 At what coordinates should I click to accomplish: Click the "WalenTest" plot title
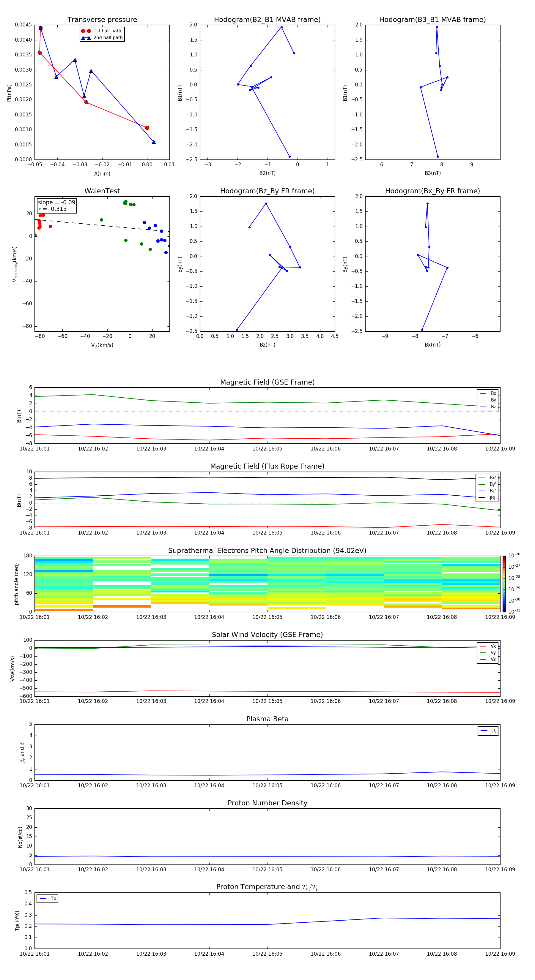point(102,191)
